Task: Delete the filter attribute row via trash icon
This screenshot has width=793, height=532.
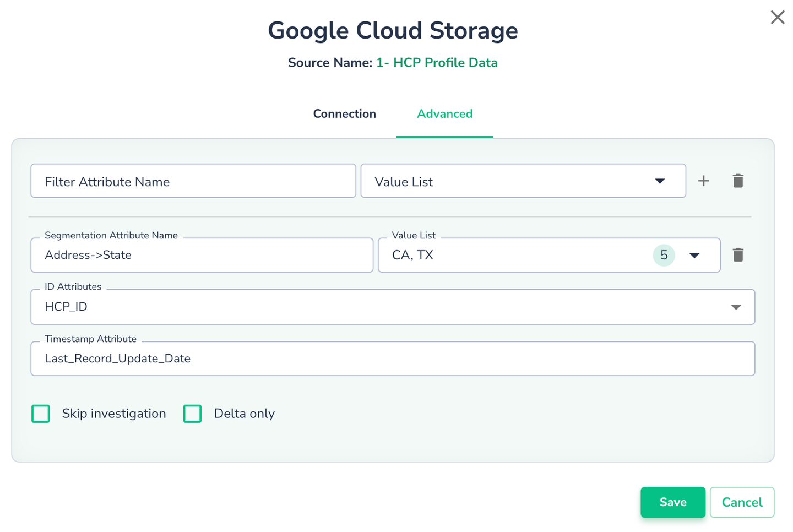Action: point(738,181)
